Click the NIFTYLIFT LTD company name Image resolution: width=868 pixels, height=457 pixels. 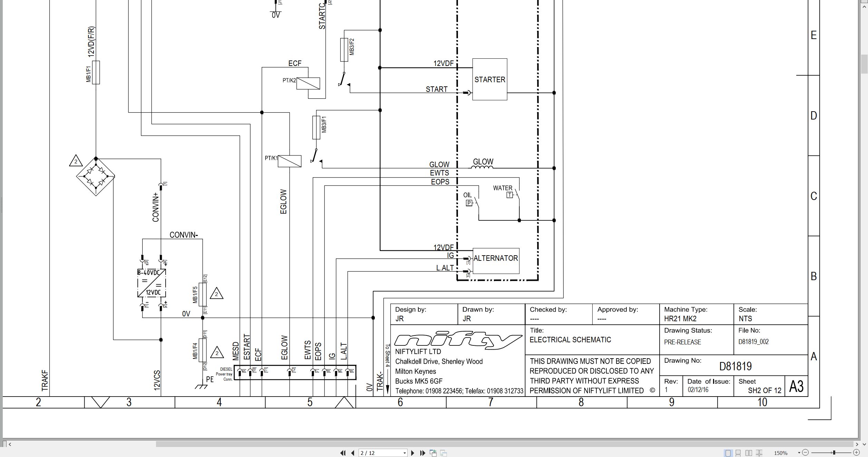tap(418, 351)
